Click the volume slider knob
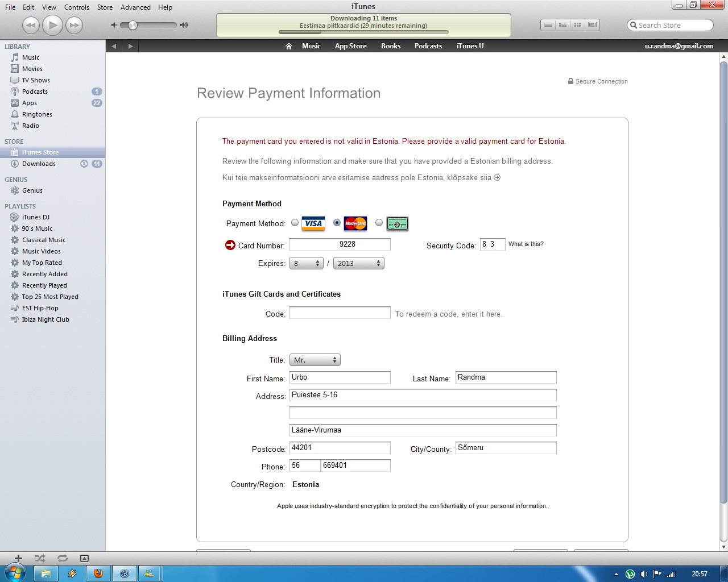 click(133, 25)
